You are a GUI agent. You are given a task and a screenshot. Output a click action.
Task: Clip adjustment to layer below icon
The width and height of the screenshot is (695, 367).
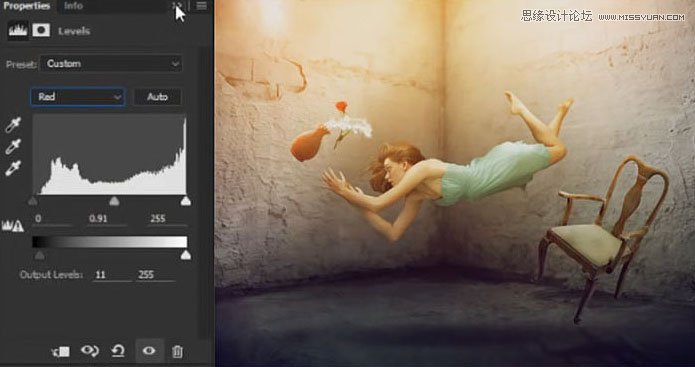[61, 352]
